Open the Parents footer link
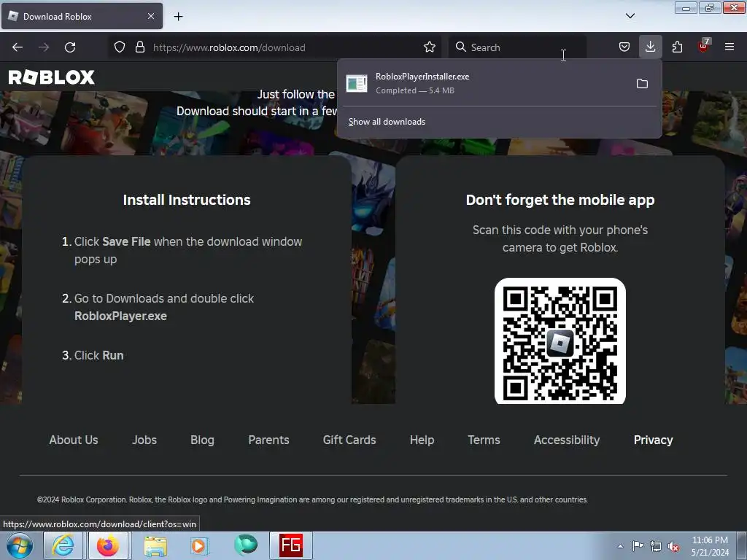 click(x=268, y=440)
